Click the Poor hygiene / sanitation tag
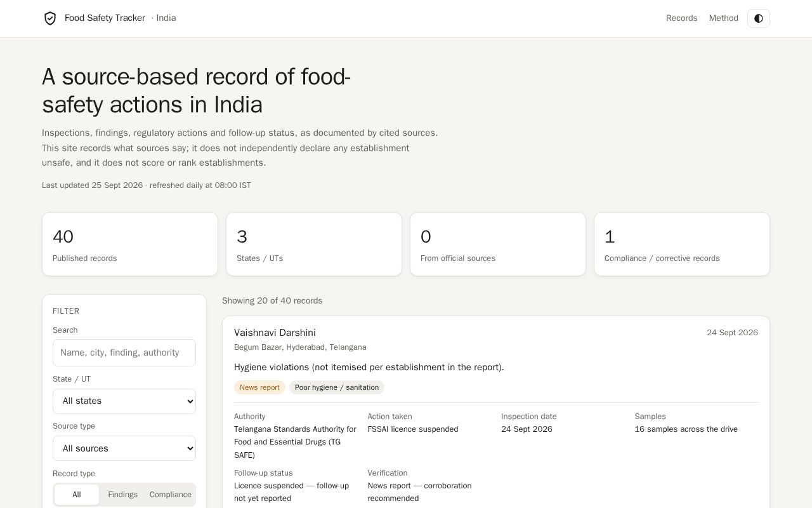Viewport: 812px width, 508px height. [337, 387]
